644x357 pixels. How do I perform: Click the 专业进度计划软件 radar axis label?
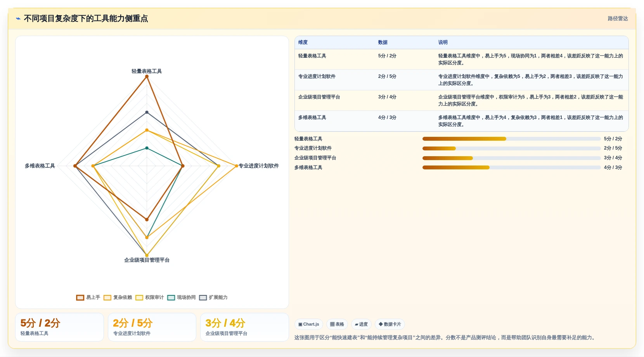click(x=258, y=166)
